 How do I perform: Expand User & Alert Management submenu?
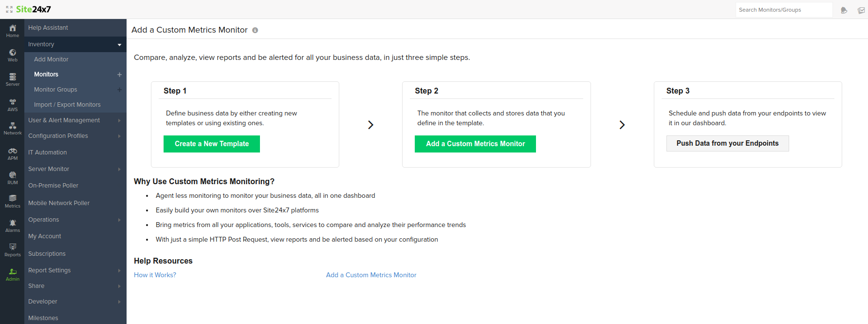pos(119,120)
